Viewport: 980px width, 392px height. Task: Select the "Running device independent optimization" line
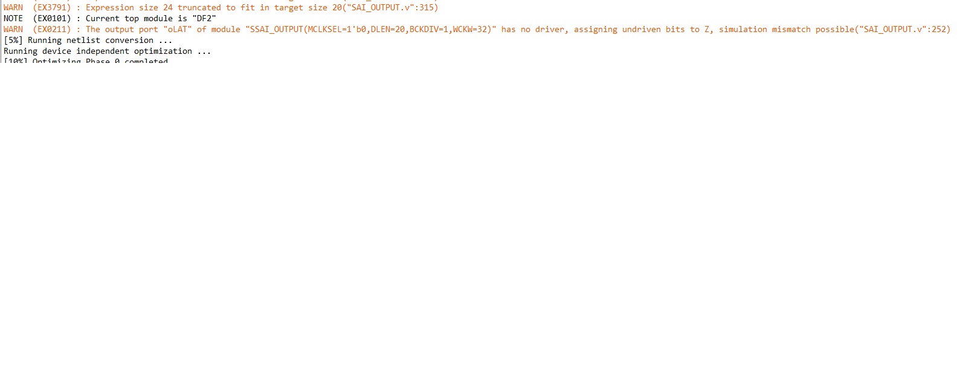(108, 51)
